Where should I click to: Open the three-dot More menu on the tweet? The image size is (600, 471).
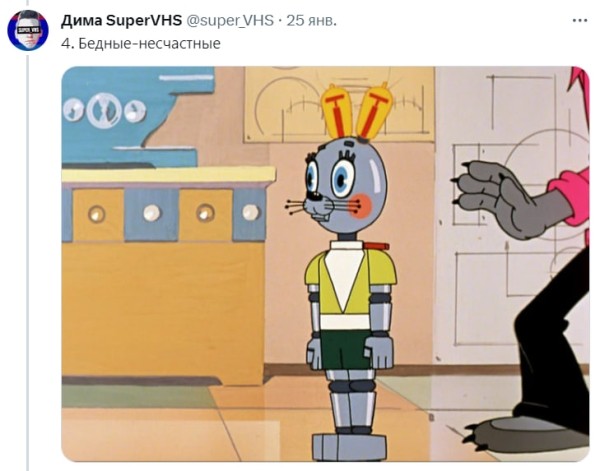(579, 21)
